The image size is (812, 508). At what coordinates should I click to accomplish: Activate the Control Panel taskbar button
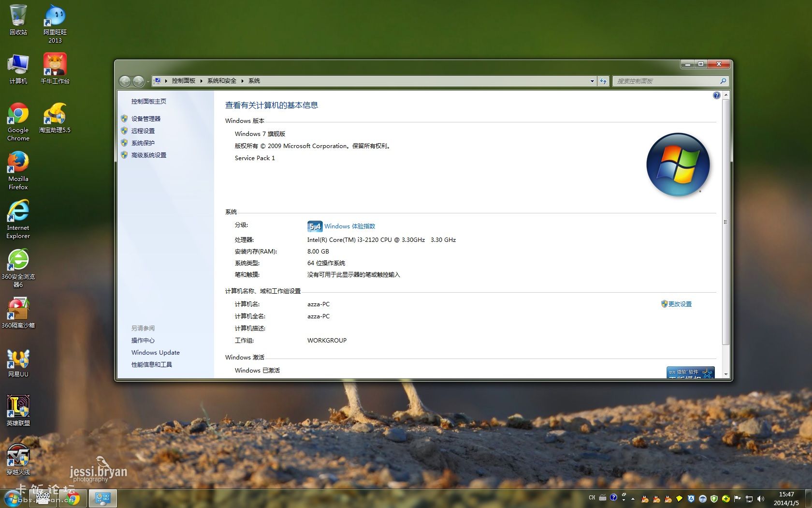coord(102,498)
